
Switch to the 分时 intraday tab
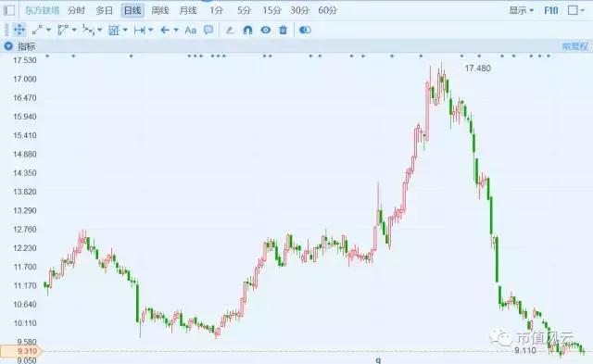pyautogui.click(x=76, y=10)
